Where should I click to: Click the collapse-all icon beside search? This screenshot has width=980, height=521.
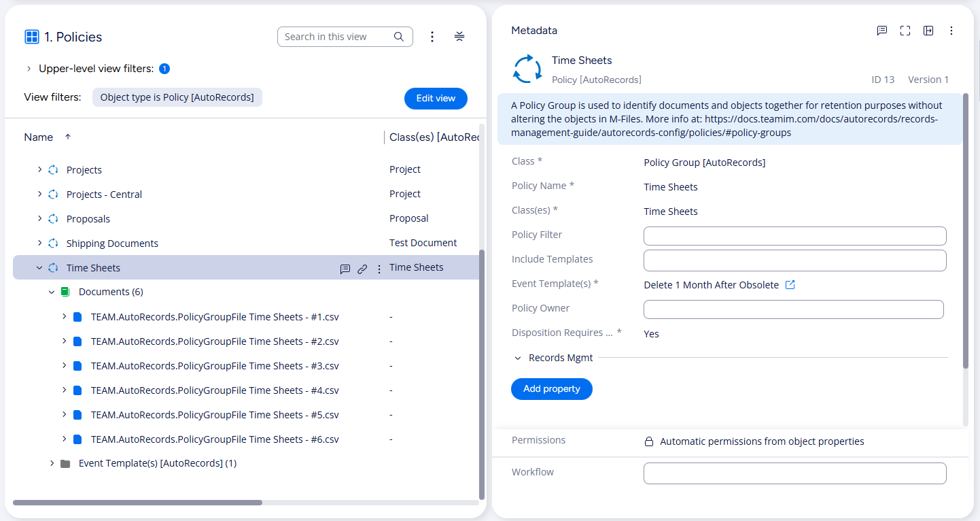[x=459, y=37]
